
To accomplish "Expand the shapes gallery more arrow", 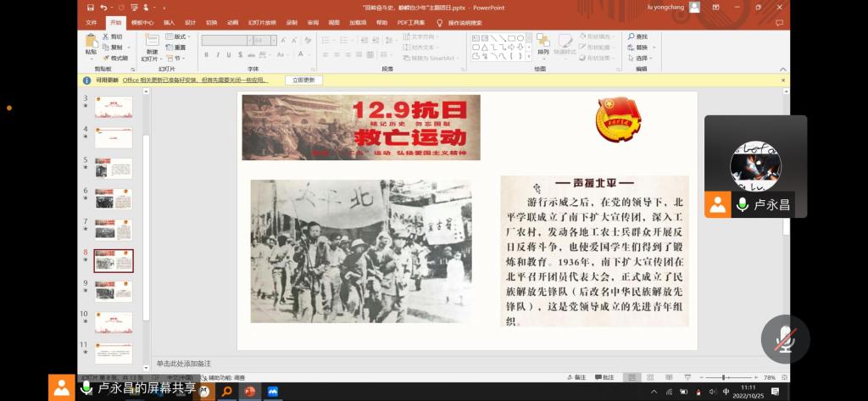I will [x=529, y=57].
